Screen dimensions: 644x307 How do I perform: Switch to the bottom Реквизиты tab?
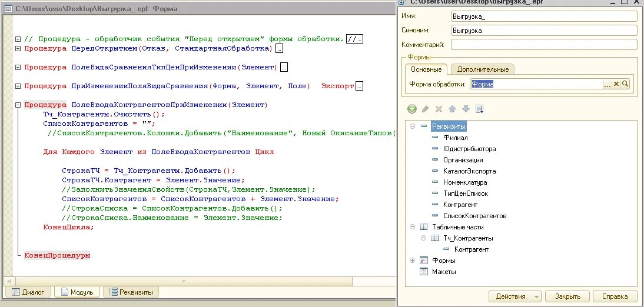131,292
